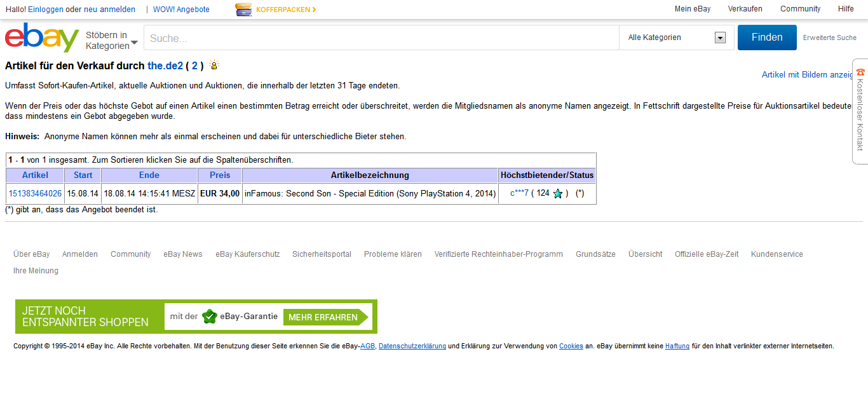Click the Jetzt noch entspannter shoppen banner

point(196,317)
